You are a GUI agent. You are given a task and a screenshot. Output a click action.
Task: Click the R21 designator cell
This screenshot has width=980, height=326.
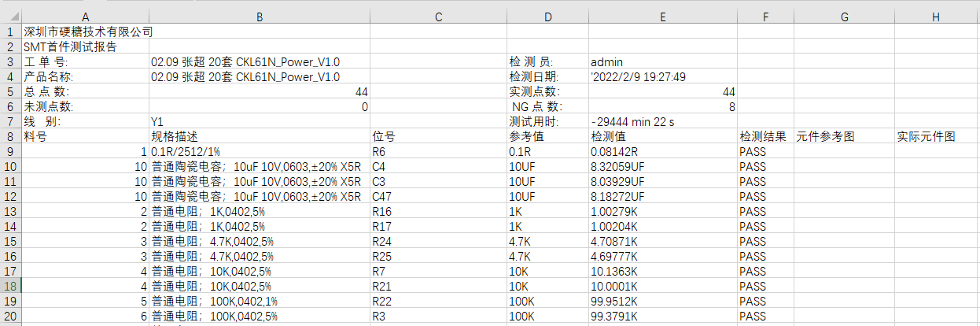(x=438, y=286)
